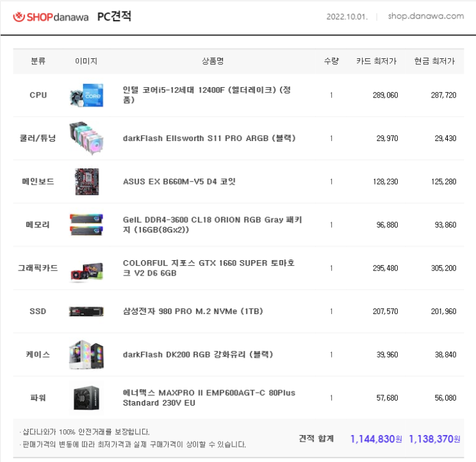
Task: Select the SSD category label
Action: 38,311
